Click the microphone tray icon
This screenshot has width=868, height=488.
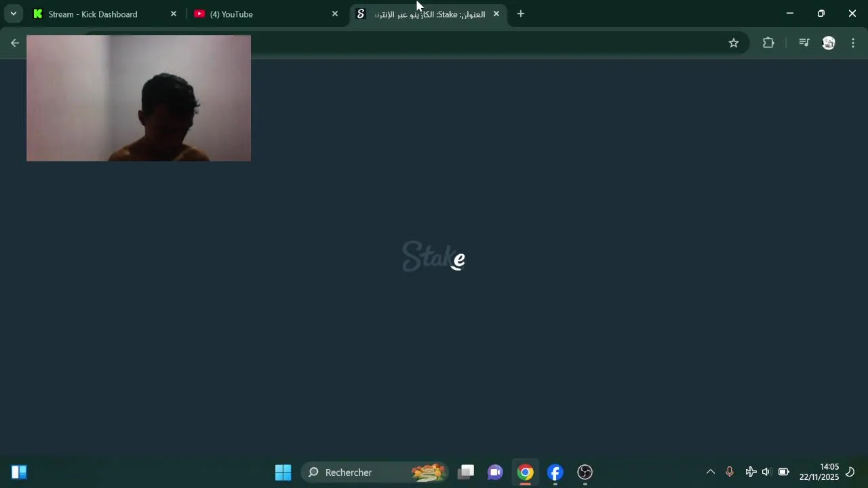point(729,472)
